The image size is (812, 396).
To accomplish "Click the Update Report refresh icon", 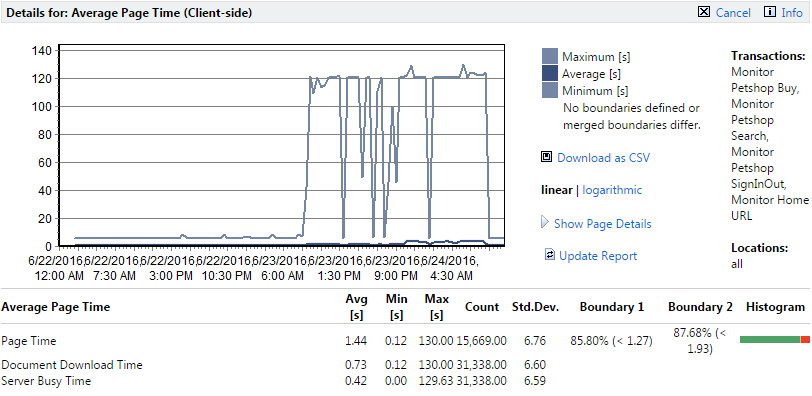I will coord(550,255).
